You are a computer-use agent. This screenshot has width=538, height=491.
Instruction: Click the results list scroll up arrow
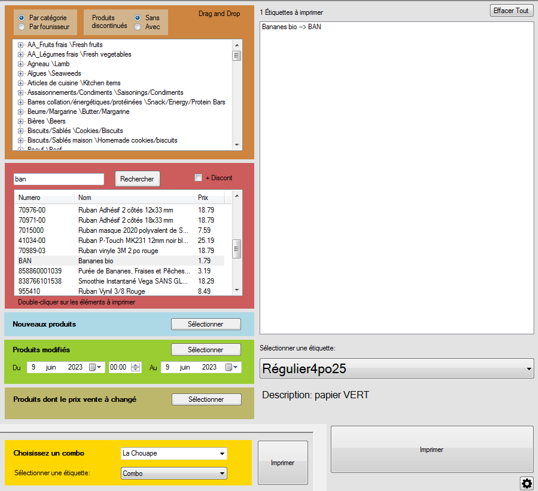click(237, 196)
